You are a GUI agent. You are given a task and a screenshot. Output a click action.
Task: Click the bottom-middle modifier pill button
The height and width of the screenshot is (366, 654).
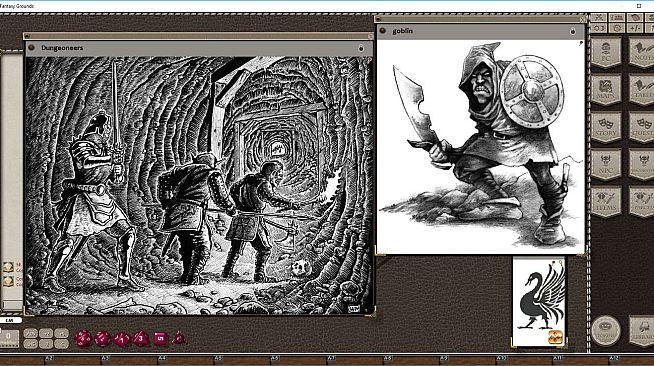(46, 343)
